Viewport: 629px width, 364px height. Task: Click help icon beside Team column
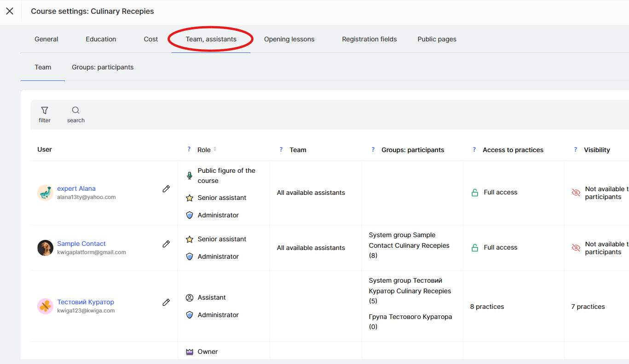coord(281,149)
